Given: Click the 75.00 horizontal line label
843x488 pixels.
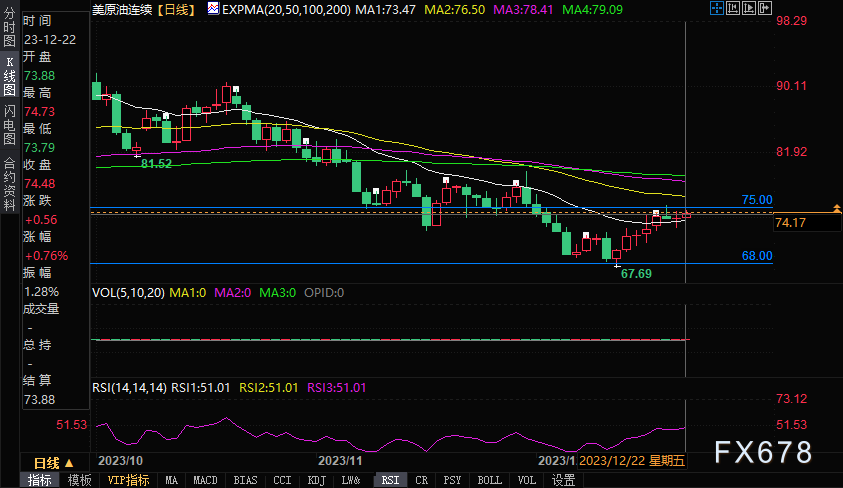Looking at the screenshot, I should (x=757, y=200).
